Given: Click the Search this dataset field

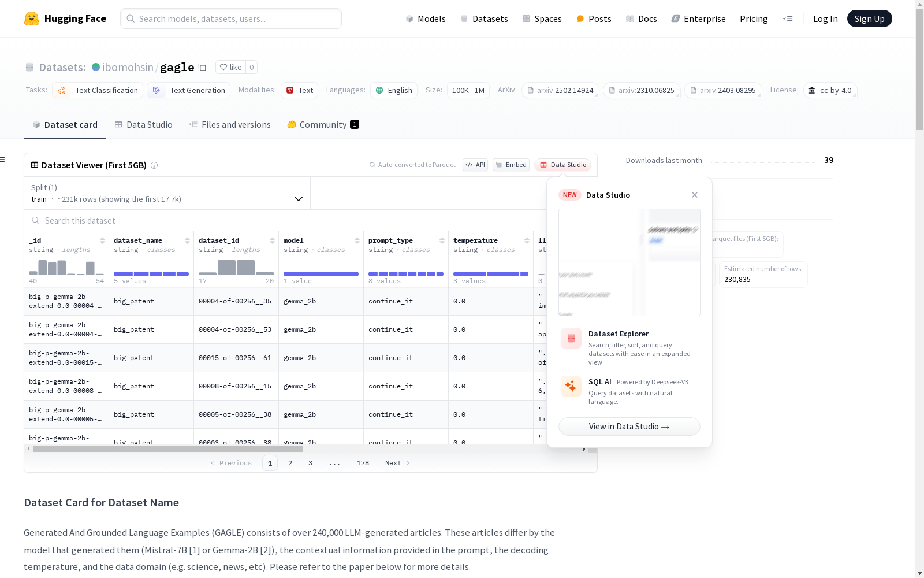Looking at the screenshot, I should click(x=285, y=221).
